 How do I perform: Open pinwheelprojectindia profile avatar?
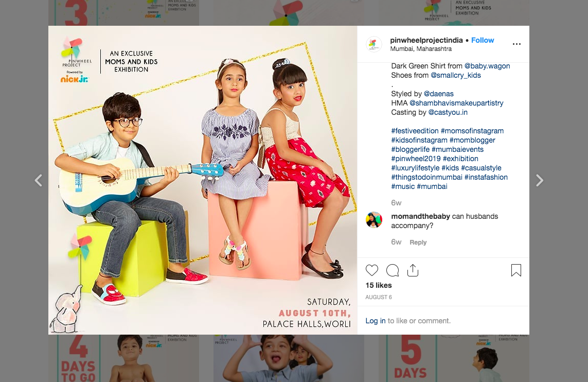(373, 44)
